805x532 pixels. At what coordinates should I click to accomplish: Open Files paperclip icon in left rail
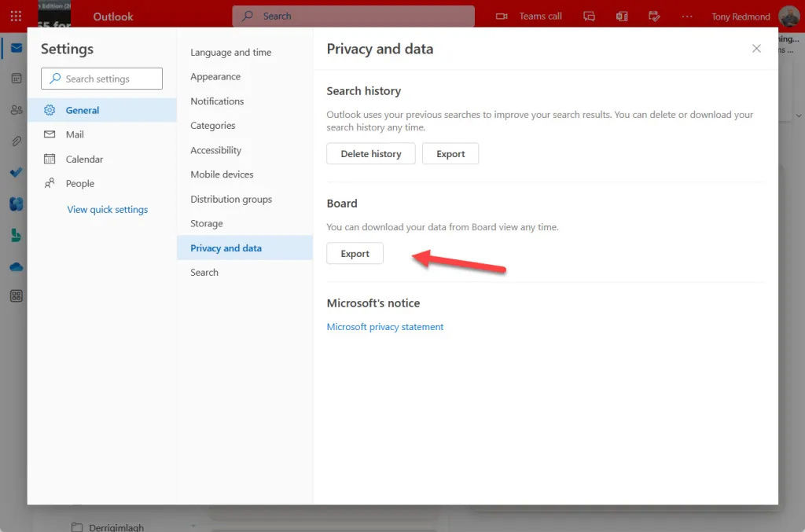coord(16,141)
